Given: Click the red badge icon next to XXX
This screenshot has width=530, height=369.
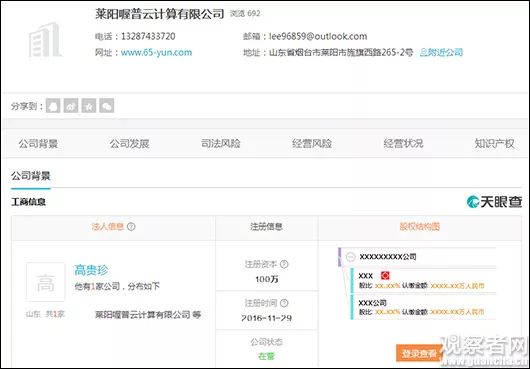Looking at the screenshot, I should (385, 275).
